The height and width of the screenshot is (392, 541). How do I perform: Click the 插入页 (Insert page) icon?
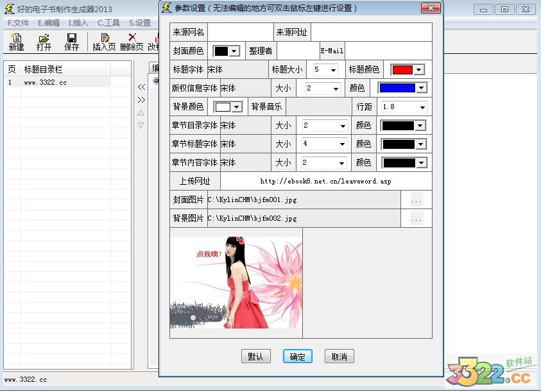tap(104, 42)
